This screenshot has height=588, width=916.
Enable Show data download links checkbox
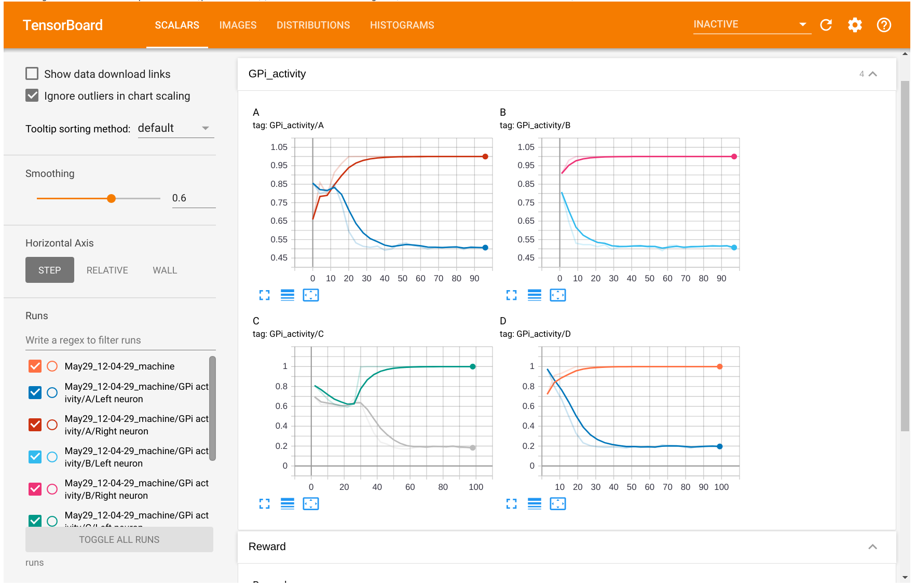coord(32,74)
